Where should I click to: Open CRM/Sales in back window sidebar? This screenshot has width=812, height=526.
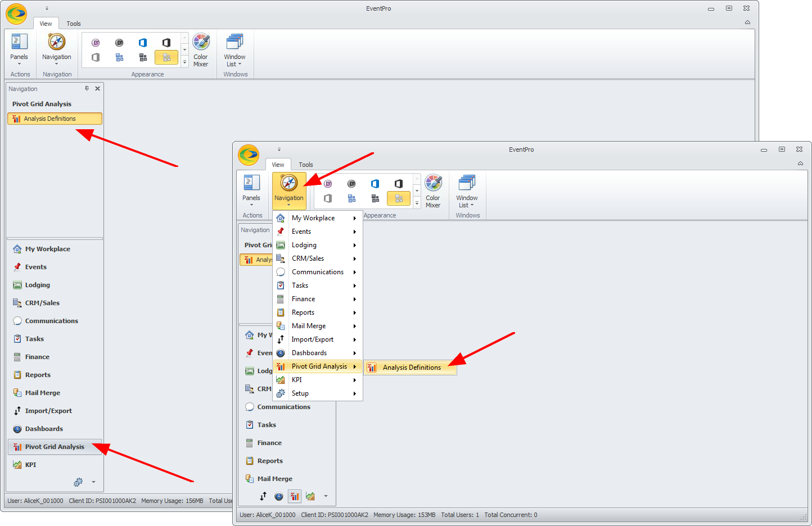[55, 303]
